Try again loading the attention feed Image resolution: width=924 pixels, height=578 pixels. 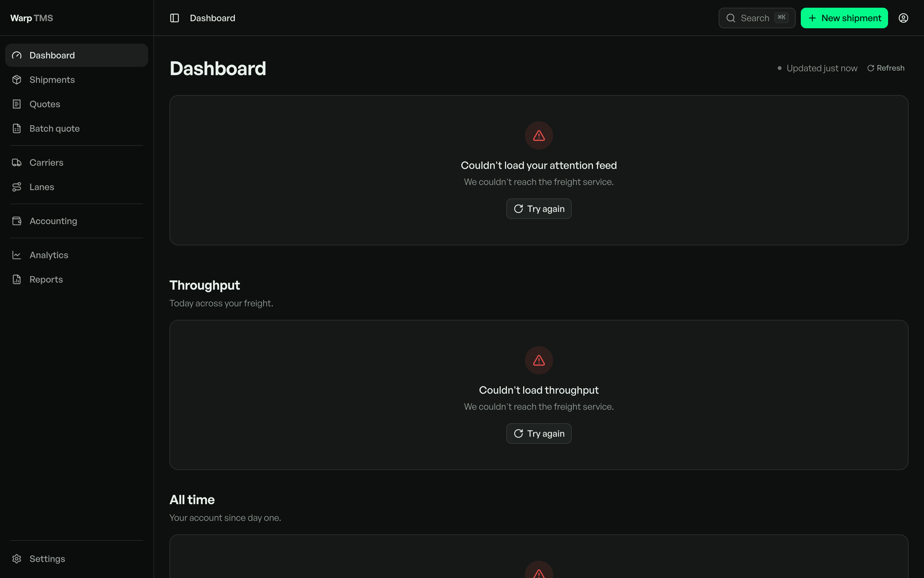pyautogui.click(x=539, y=209)
